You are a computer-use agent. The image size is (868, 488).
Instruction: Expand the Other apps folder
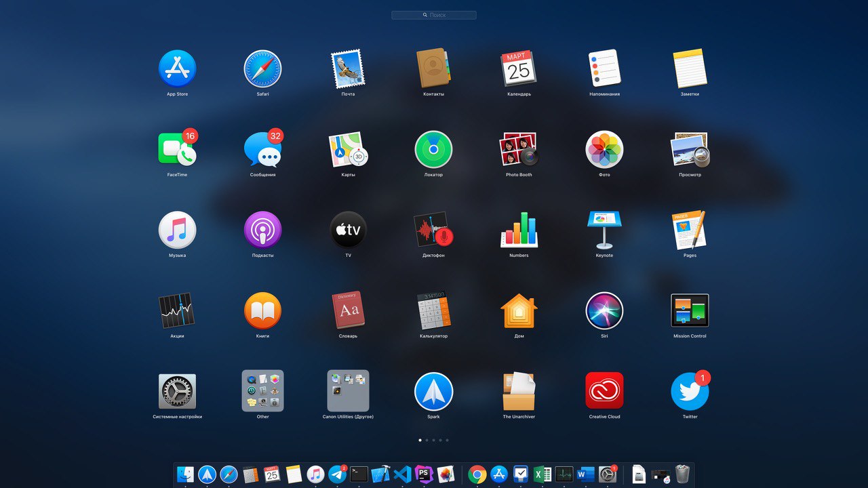pos(262,390)
